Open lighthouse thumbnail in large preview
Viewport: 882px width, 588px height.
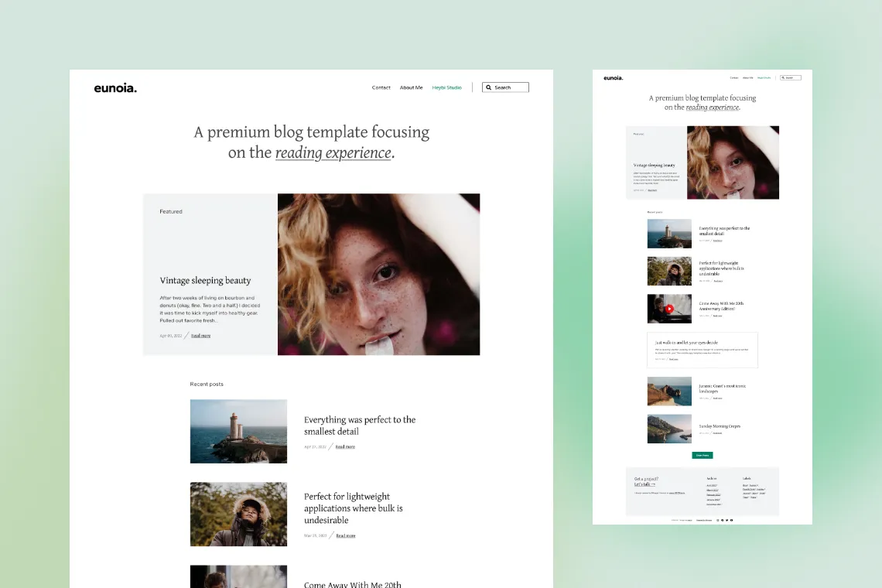[x=238, y=431]
